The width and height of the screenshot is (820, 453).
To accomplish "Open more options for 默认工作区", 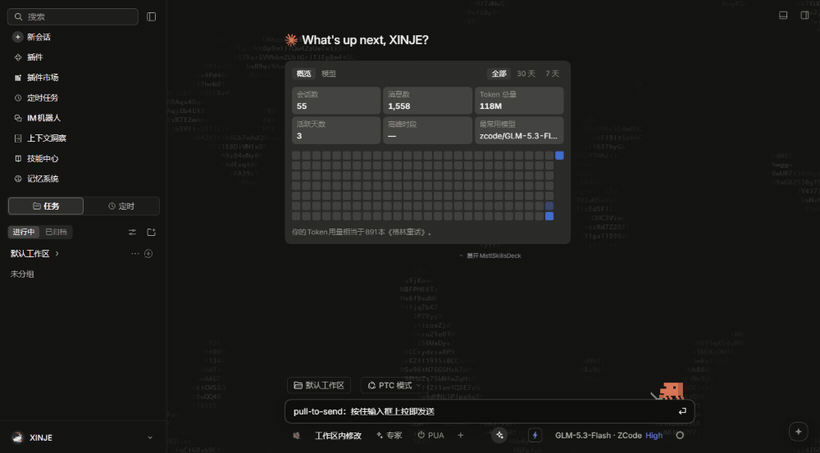I will [135, 254].
